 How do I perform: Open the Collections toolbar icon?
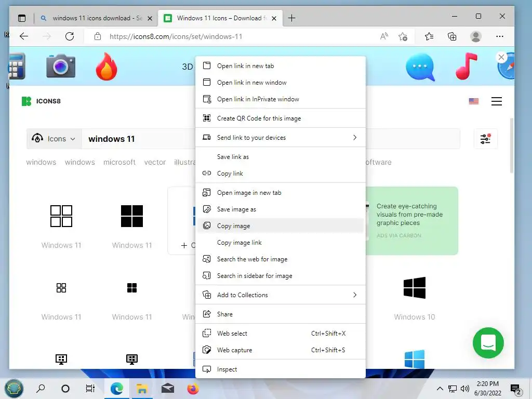click(x=452, y=36)
